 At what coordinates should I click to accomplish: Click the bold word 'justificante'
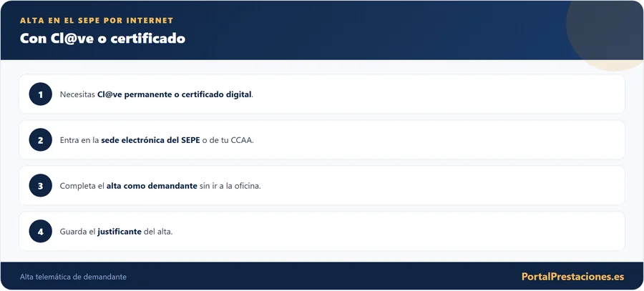tap(119, 232)
